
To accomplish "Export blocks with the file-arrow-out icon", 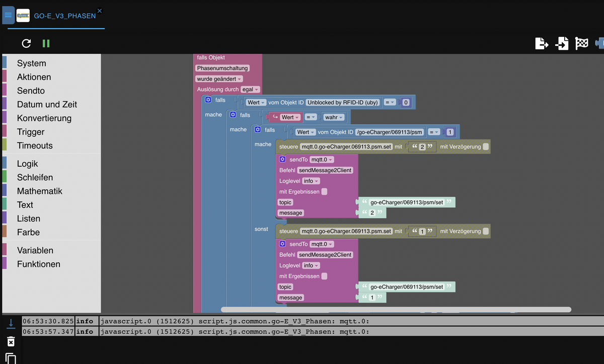I will 541,44.
